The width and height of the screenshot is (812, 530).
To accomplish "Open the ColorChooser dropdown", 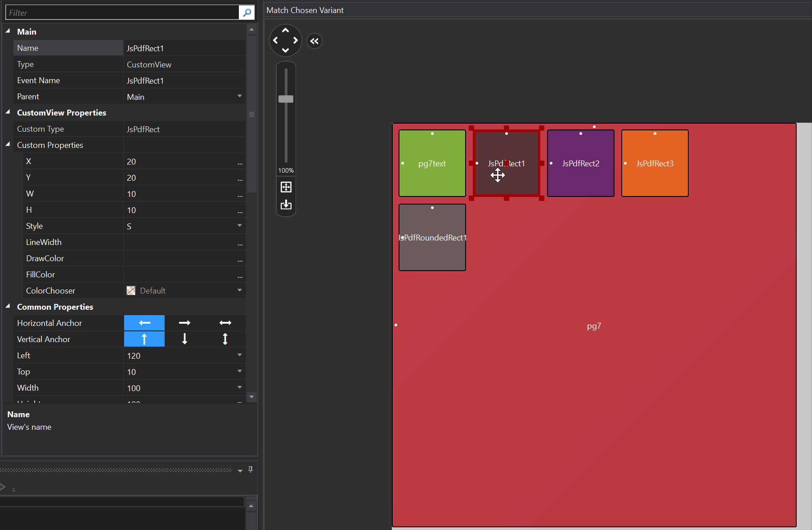I will 240,290.
